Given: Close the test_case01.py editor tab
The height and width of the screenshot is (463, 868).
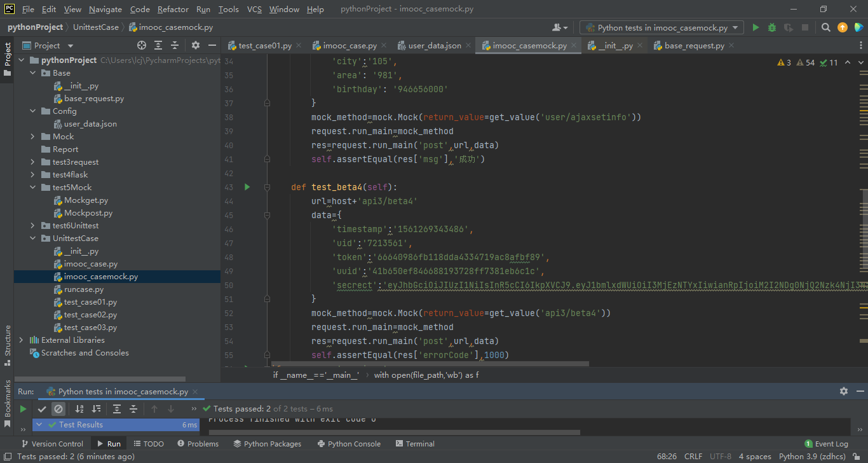Looking at the screenshot, I should [x=300, y=45].
